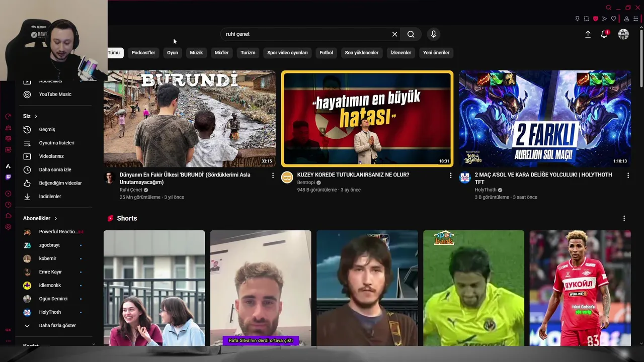Play the hayatımın en büyük hatası thumbnail
Screen dimensions: 644x362
(x=367, y=119)
